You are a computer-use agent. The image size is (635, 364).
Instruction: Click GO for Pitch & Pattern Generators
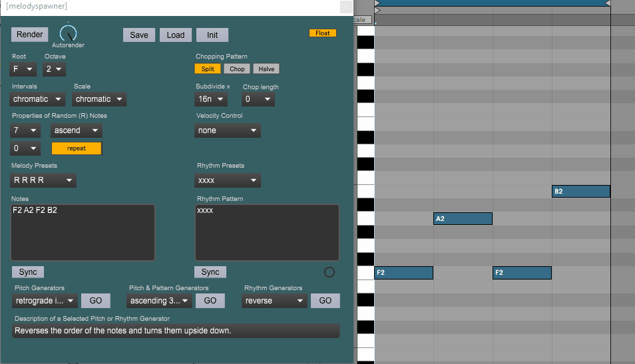tap(210, 301)
